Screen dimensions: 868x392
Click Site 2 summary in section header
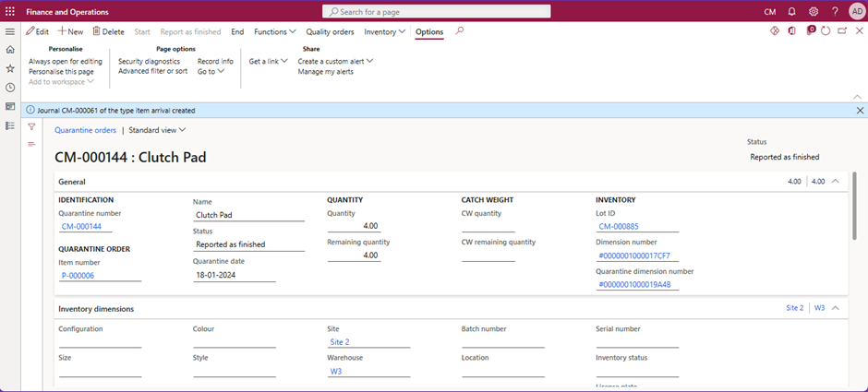794,308
